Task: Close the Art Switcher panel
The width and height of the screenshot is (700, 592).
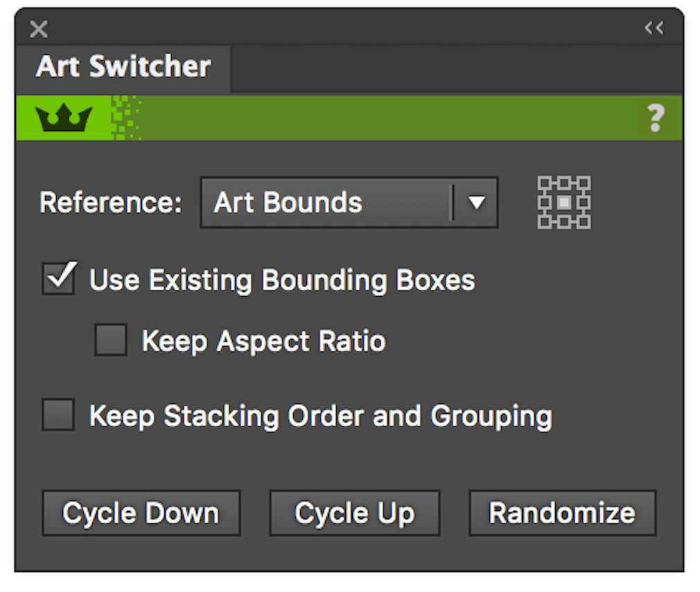Action: click(39, 29)
